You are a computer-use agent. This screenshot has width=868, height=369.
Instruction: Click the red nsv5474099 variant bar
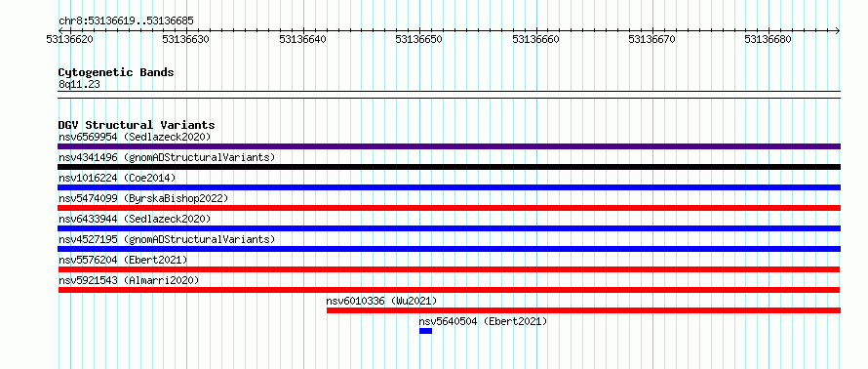449,208
